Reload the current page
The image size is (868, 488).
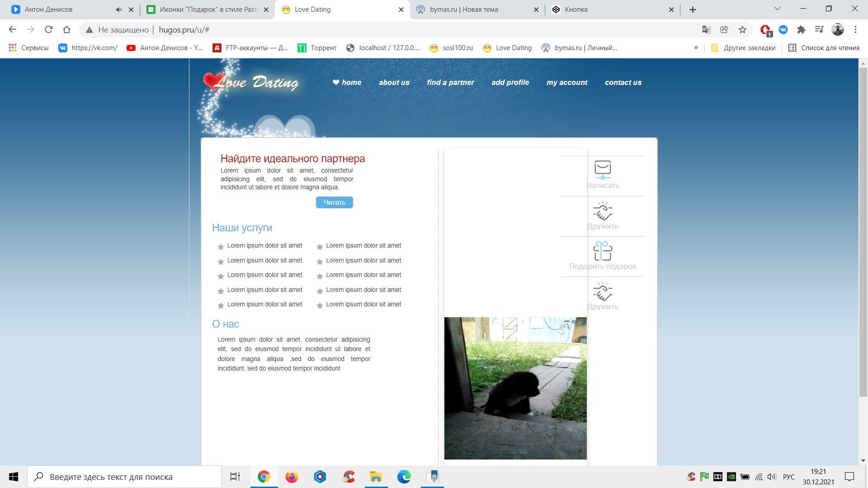click(49, 30)
